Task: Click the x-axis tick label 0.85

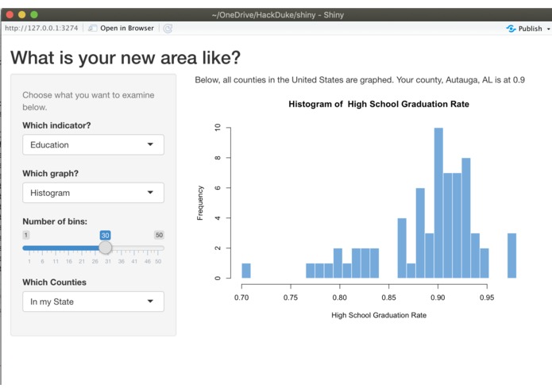Action: 388,298
